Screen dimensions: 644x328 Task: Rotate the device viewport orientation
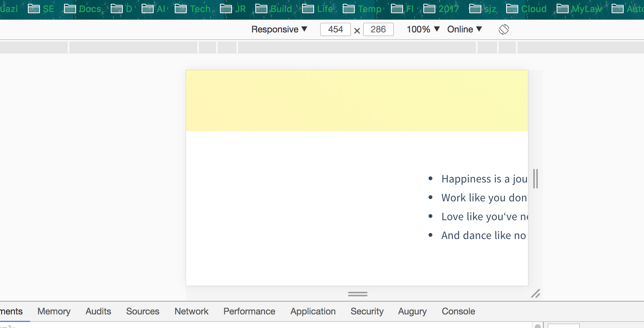[504, 29]
